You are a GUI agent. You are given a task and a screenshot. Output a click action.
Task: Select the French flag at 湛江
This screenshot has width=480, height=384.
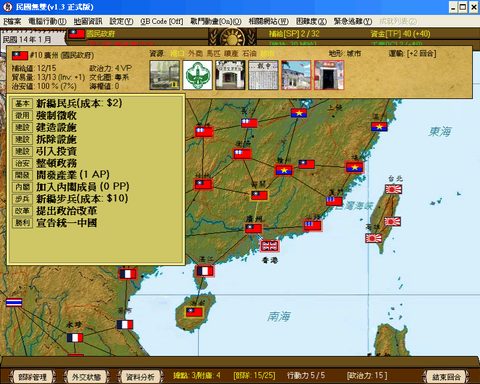205,271
